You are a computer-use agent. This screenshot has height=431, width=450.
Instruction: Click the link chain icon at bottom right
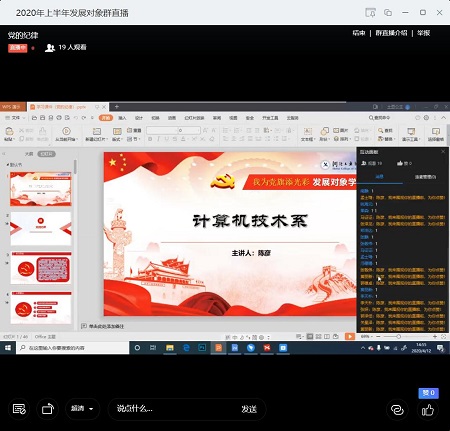coord(397,410)
